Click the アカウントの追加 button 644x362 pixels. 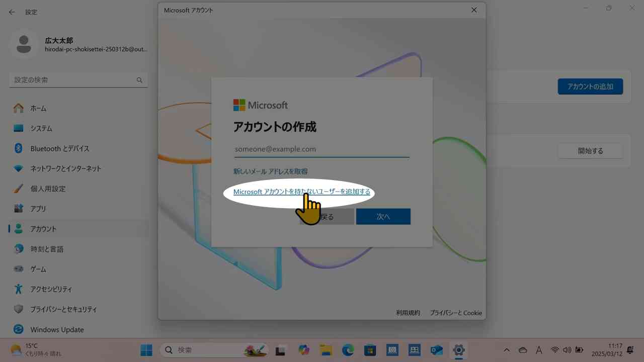point(590,86)
